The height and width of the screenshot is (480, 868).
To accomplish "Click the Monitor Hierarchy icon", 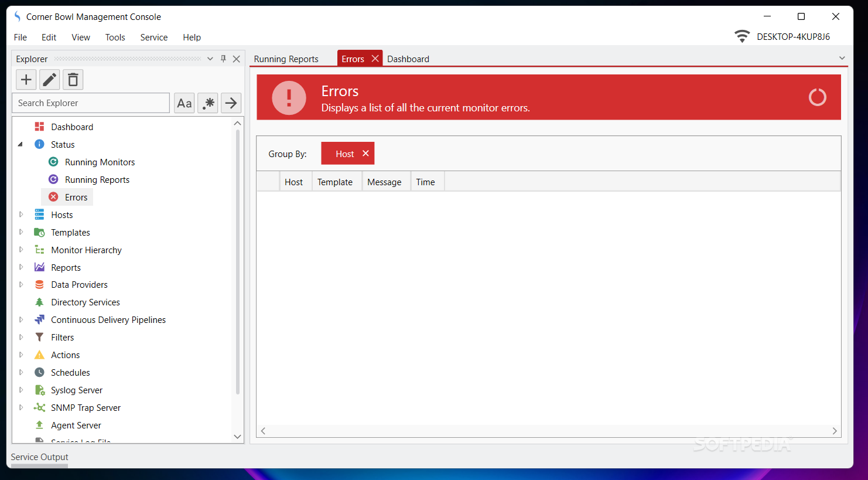I will 39,250.
